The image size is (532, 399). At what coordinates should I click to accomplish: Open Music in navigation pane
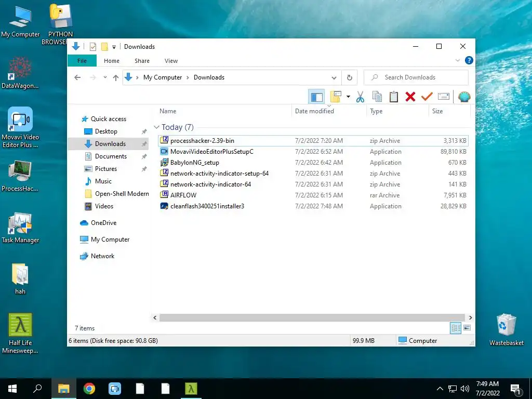(x=103, y=181)
